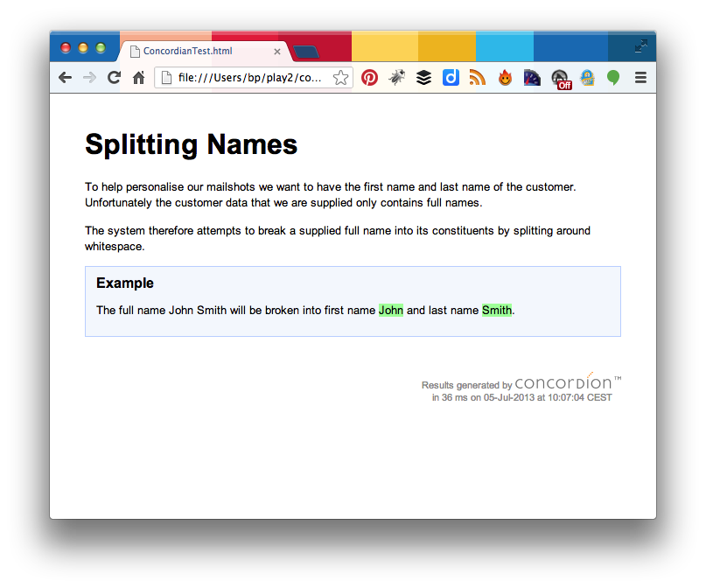Image resolution: width=706 pixels, height=588 pixels.
Task: Go to the home page
Action: (x=138, y=78)
